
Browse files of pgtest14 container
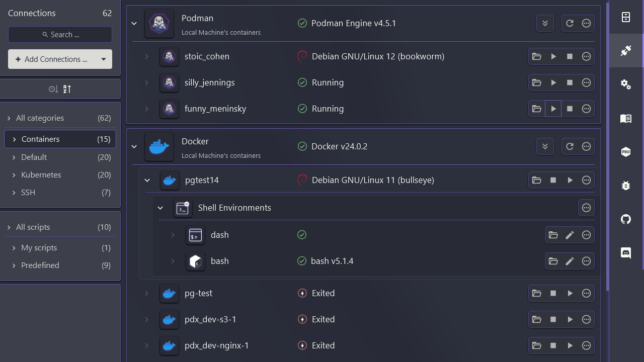point(537,180)
